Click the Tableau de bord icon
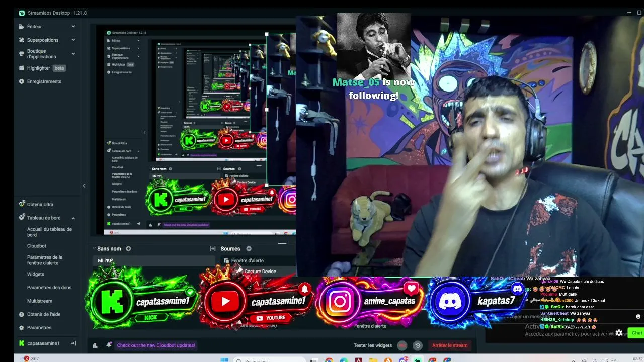The height and width of the screenshot is (362, 644). click(22, 218)
